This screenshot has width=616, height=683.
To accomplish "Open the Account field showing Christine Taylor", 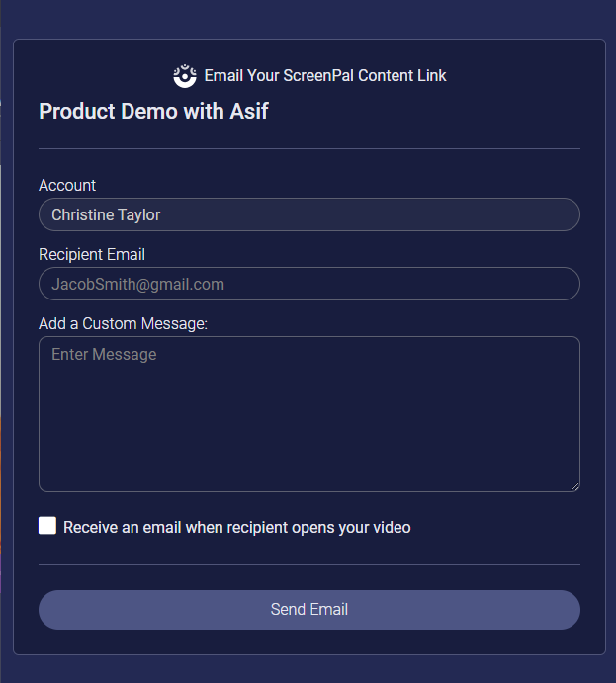I will pyautogui.click(x=308, y=214).
